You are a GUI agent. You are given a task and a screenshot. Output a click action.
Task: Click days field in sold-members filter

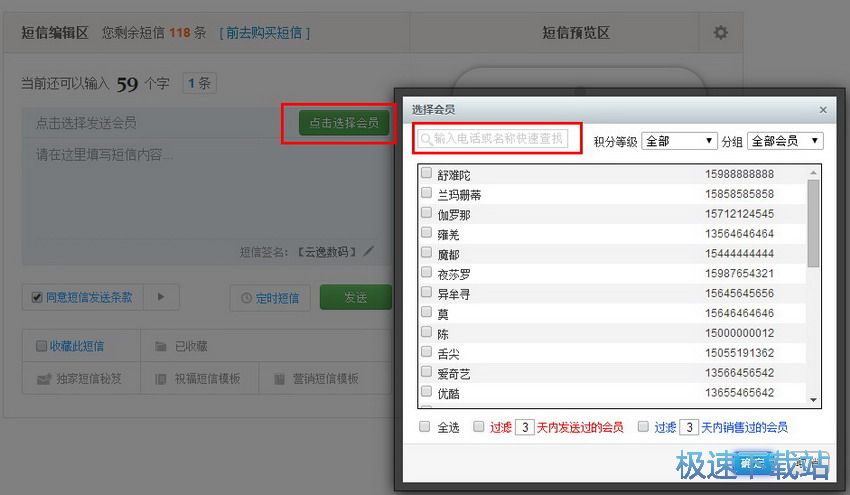688,427
